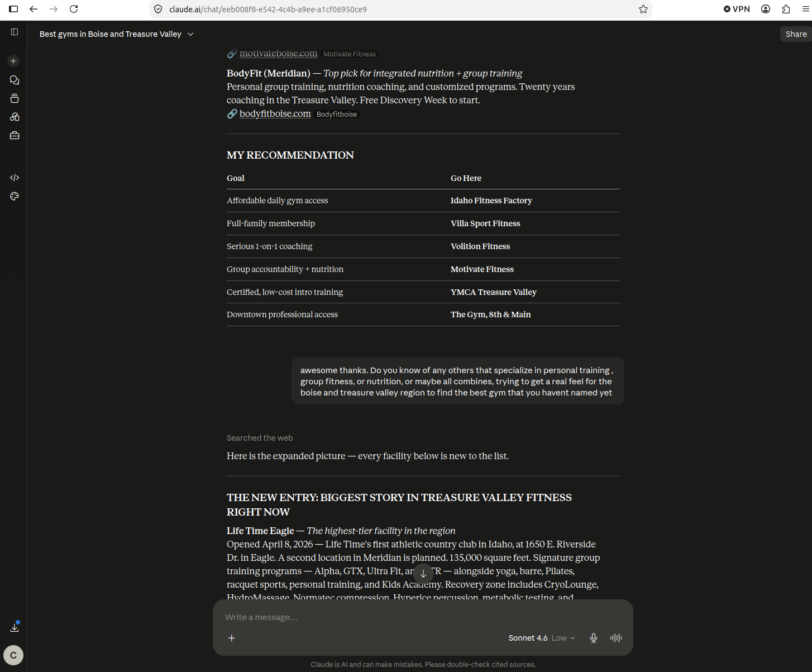Click The Gym, 8th & Main cell
Screen dimensions: 812x672
pyautogui.click(x=491, y=314)
